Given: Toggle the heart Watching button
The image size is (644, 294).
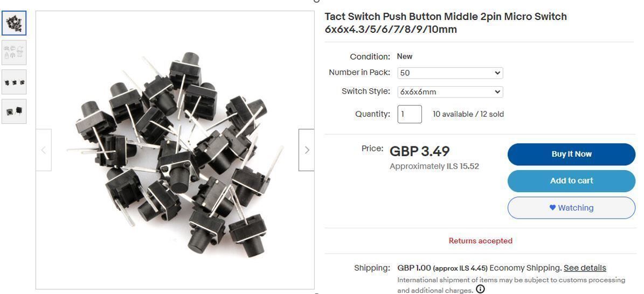Looking at the screenshot, I should [x=571, y=208].
